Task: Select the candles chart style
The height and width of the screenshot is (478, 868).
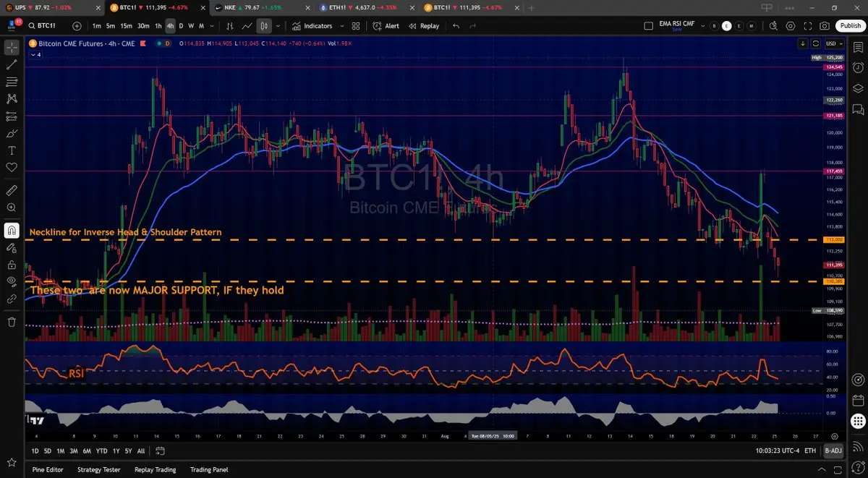Action: (264, 26)
